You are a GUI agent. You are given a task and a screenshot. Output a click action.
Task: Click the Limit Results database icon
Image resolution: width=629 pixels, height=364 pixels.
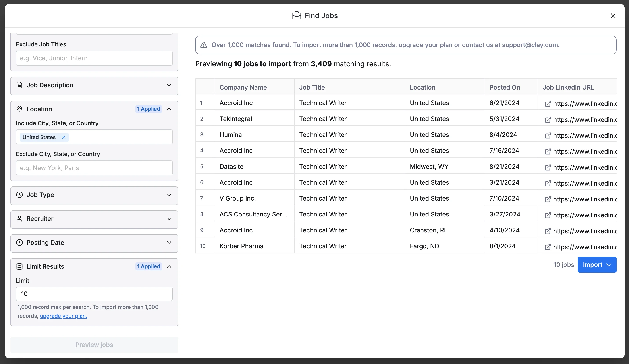point(19,266)
